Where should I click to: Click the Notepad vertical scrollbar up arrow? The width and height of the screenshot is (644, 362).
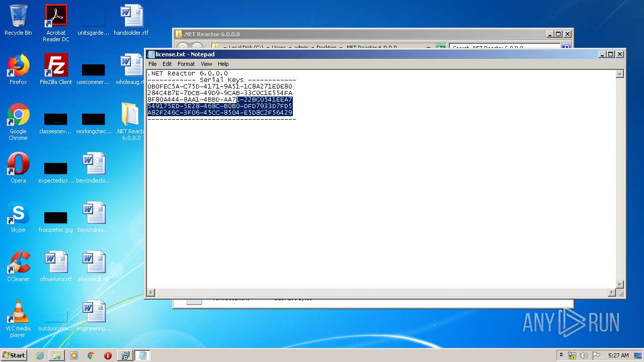[x=620, y=74]
